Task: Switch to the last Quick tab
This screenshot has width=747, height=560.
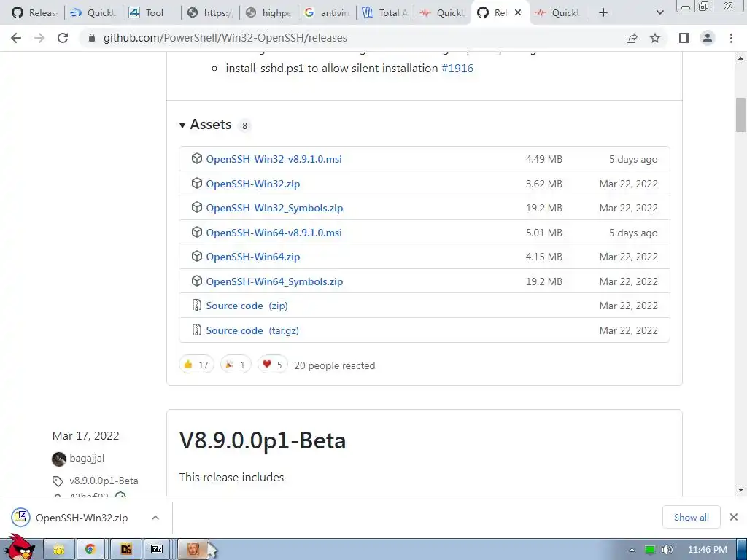Action: point(557,12)
